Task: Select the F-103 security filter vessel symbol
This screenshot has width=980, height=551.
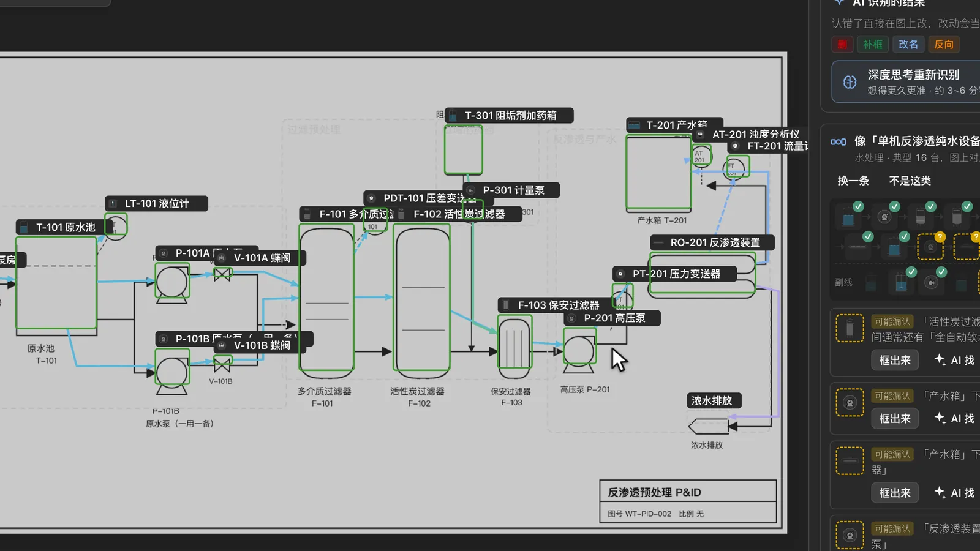Action: click(x=514, y=347)
